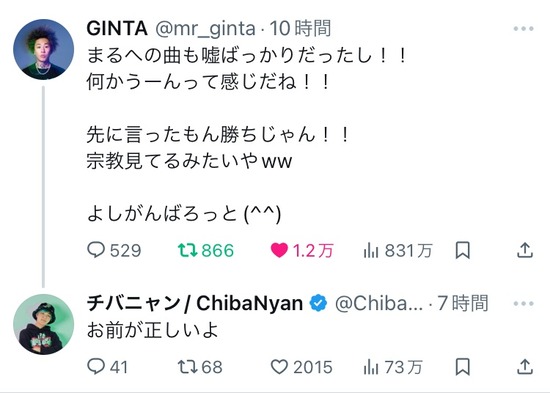
Task: Share GINTA's tweet
Action: click(x=525, y=251)
